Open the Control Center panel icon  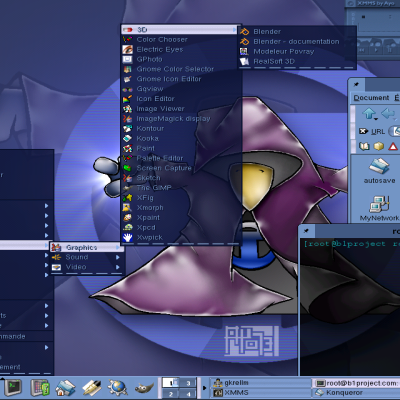click(x=40, y=388)
